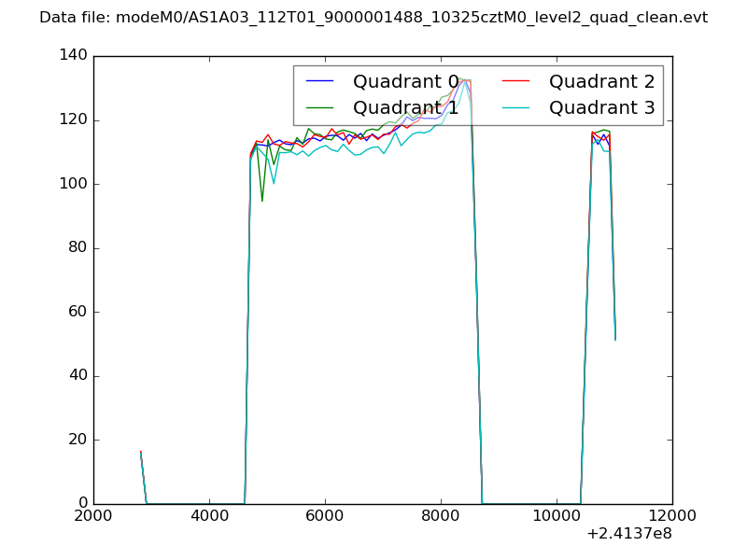Click the y-axis tick label 140
This screenshot has height=560, width=747.
[72, 56]
